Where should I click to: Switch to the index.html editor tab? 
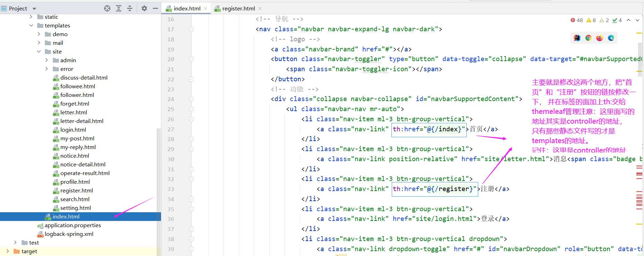pyautogui.click(x=187, y=8)
